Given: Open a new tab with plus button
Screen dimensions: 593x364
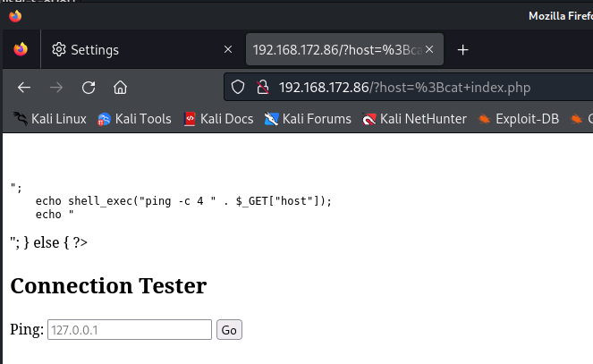Looking at the screenshot, I should pyautogui.click(x=462, y=50).
